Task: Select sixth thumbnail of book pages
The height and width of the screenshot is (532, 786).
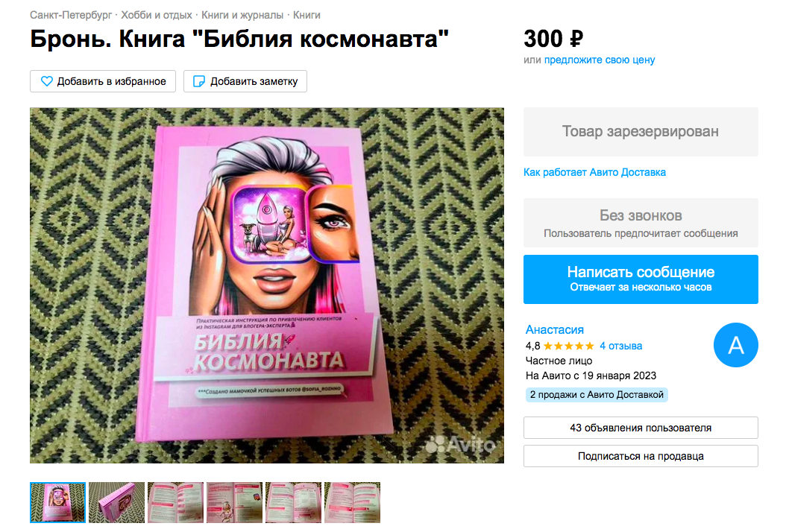Action: click(353, 502)
